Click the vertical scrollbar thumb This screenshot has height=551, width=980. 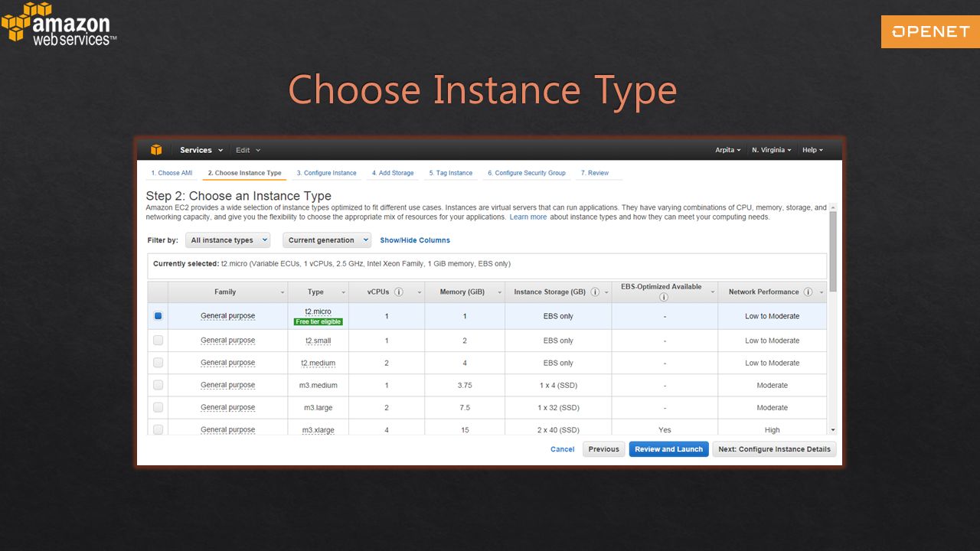pyautogui.click(x=833, y=251)
